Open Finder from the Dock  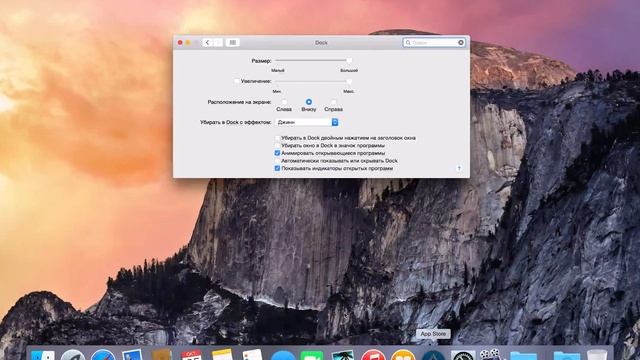point(43,354)
